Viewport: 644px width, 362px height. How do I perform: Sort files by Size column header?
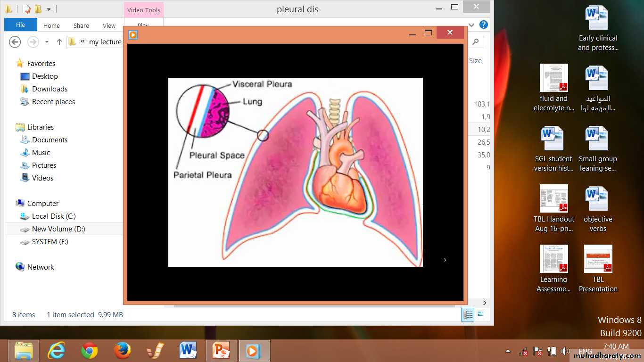coord(475,61)
